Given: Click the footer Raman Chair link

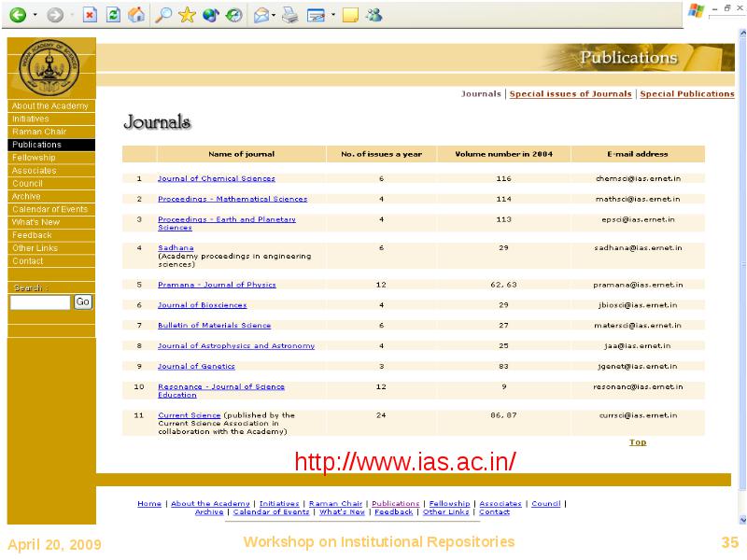Looking at the screenshot, I should click(335, 504).
